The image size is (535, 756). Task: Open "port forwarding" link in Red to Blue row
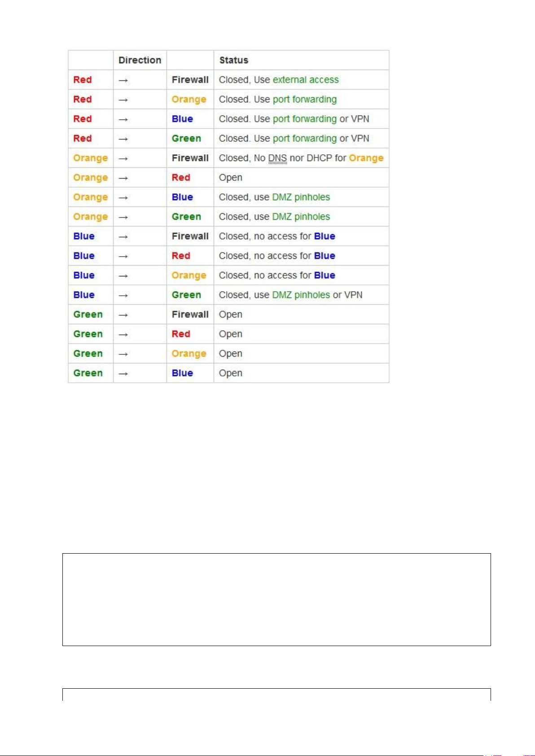(x=304, y=119)
